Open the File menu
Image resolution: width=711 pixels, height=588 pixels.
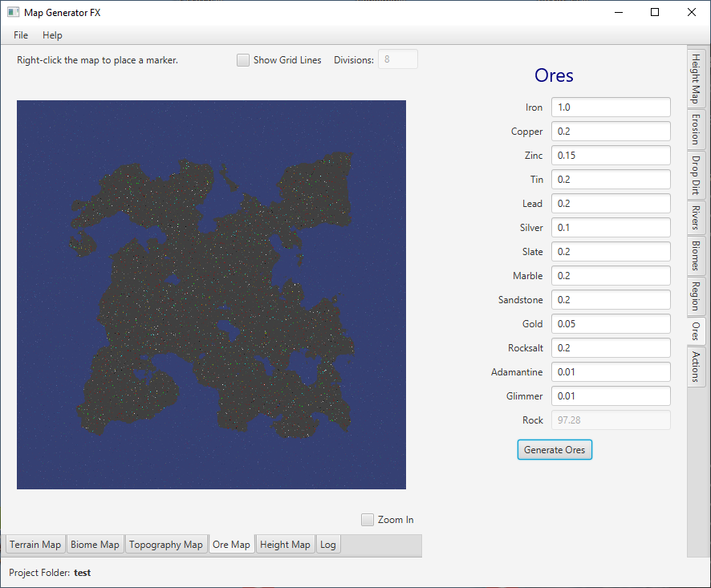click(21, 35)
